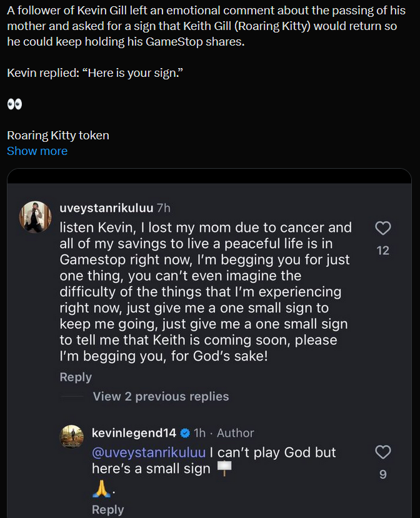The width and height of the screenshot is (420, 518).
Task: Click the placard sign emoji in the reply
Action: (x=224, y=469)
